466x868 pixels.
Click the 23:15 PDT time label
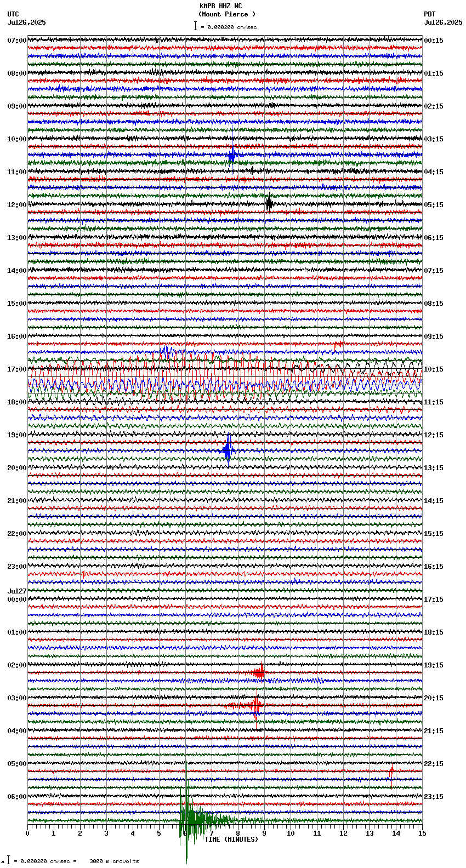[x=434, y=797]
